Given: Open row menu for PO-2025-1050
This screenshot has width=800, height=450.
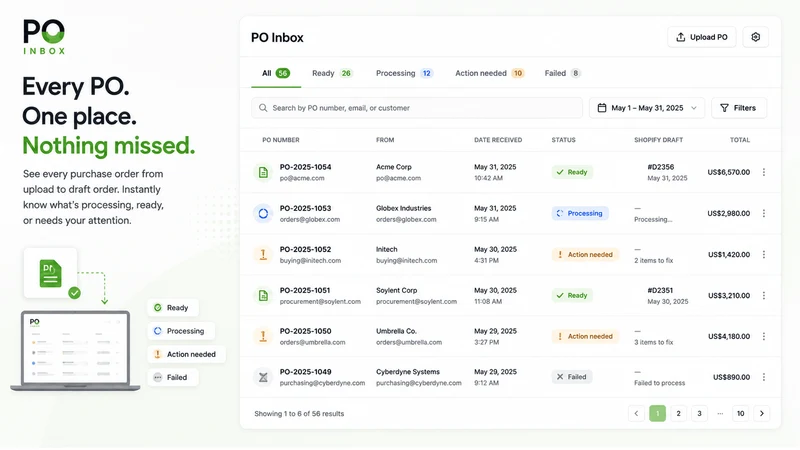Looking at the screenshot, I should pos(764,336).
